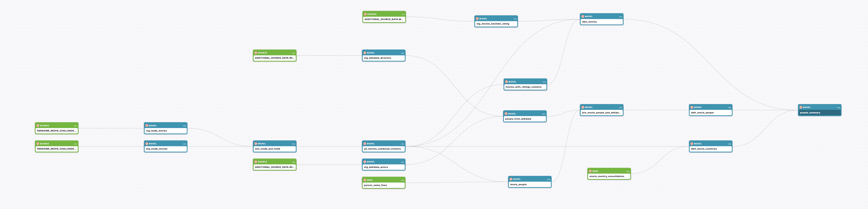Click the dbt icon on the stg_wikidata_directors node
Screen dimensions: 868x209
coord(365,53)
